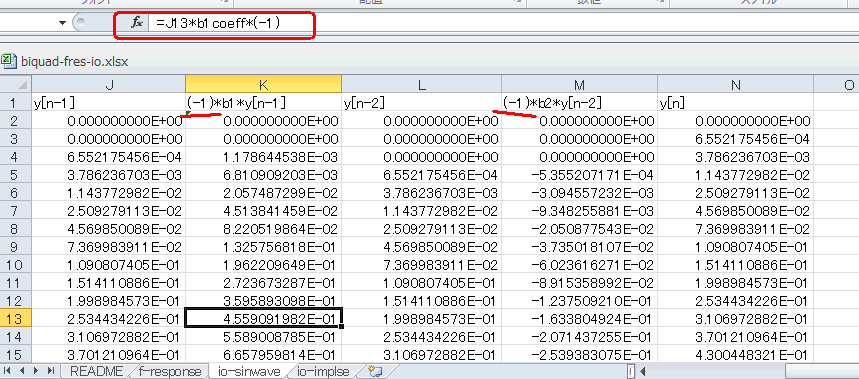Click the insert new worksheet icon

click(375, 371)
